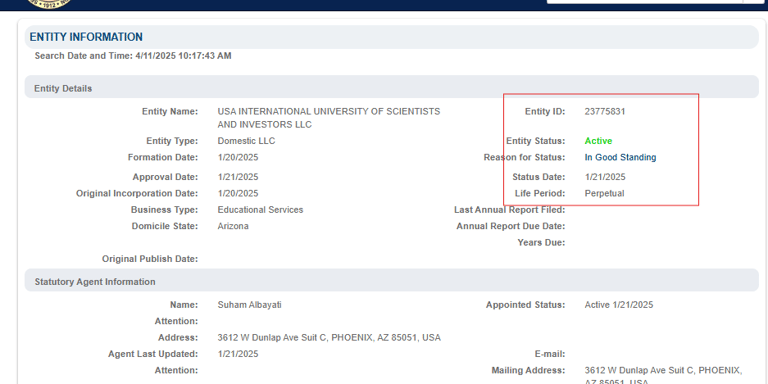
Task: Click the Statutory Agent Information section header
Action: [x=391, y=282]
